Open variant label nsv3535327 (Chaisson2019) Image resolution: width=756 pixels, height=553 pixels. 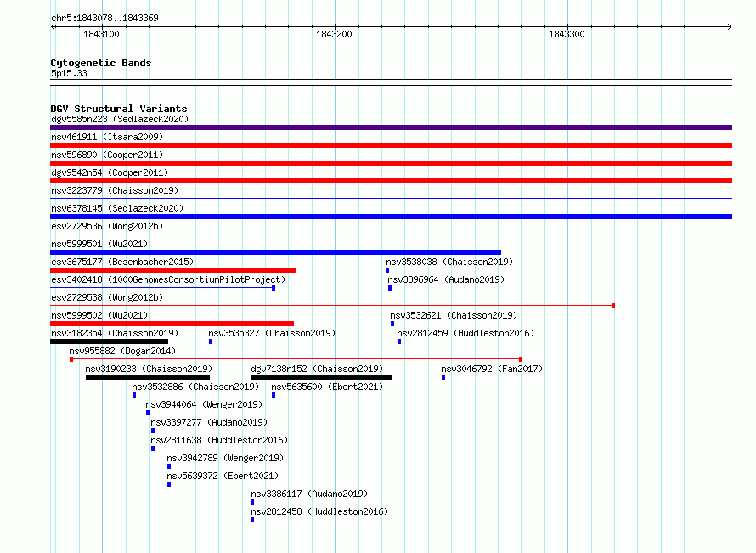click(272, 333)
